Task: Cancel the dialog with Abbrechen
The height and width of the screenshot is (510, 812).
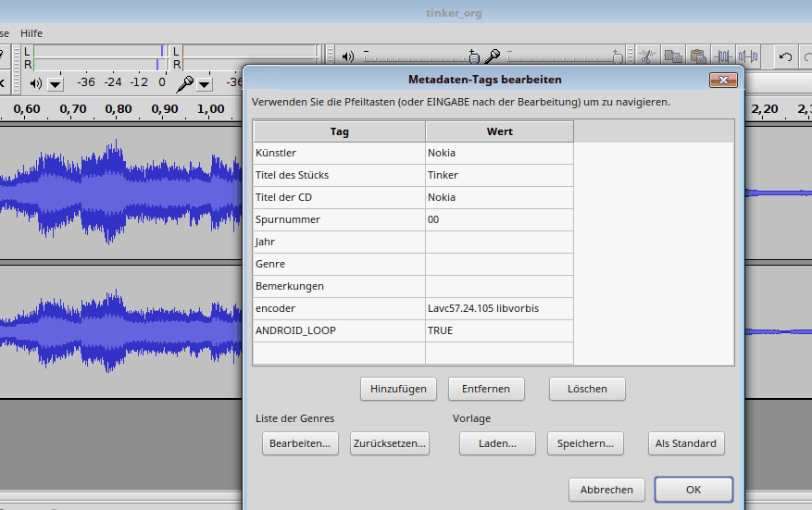Action: 606,490
